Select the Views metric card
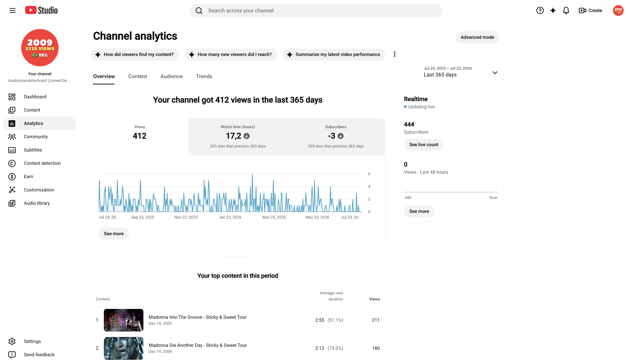Screen dimensions: 632x364 tap(140, 137)
